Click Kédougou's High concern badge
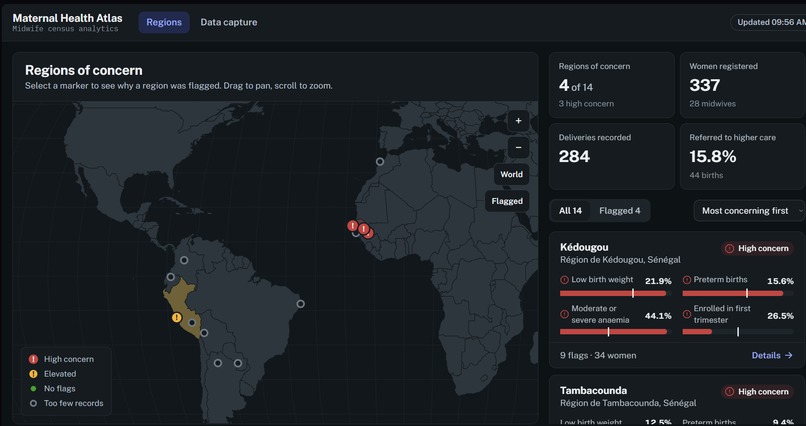 coord(757,249)
